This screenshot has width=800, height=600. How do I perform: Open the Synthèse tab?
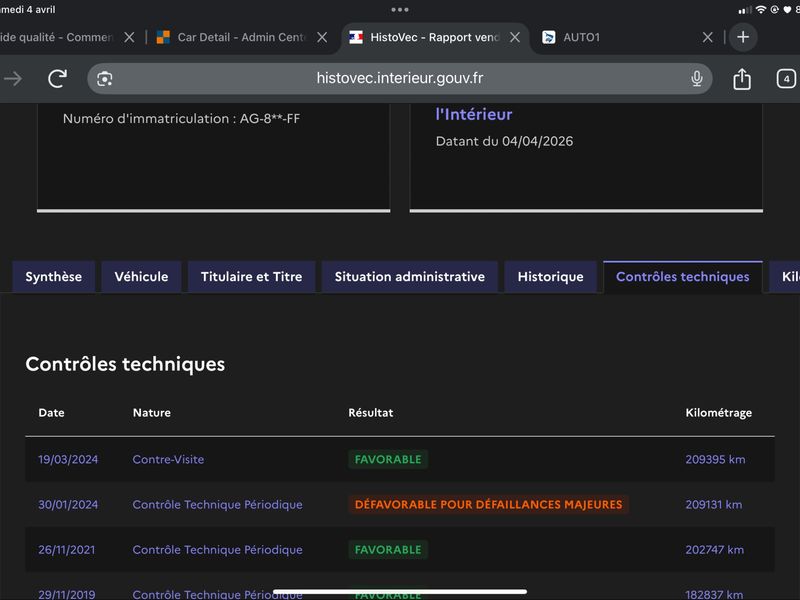coord(54,277)
